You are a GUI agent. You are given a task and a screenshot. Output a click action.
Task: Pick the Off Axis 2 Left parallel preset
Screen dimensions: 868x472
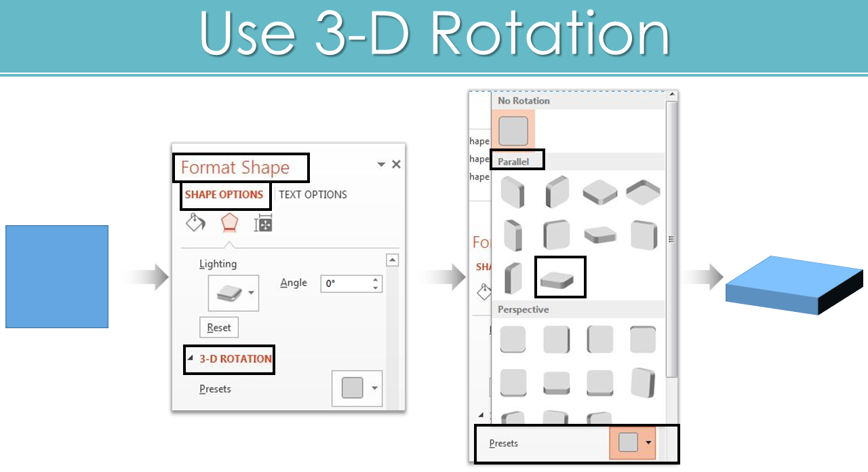coord(643,235)
